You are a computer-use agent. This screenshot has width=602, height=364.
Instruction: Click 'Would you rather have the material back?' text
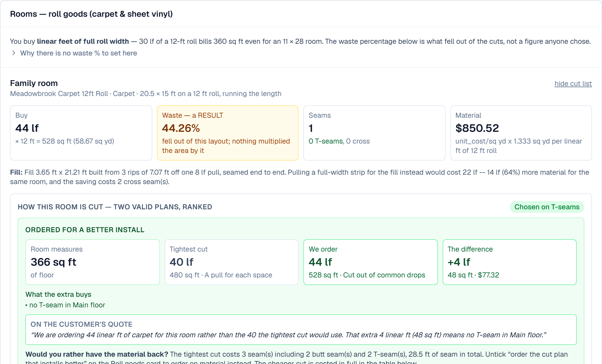(97, 354)
